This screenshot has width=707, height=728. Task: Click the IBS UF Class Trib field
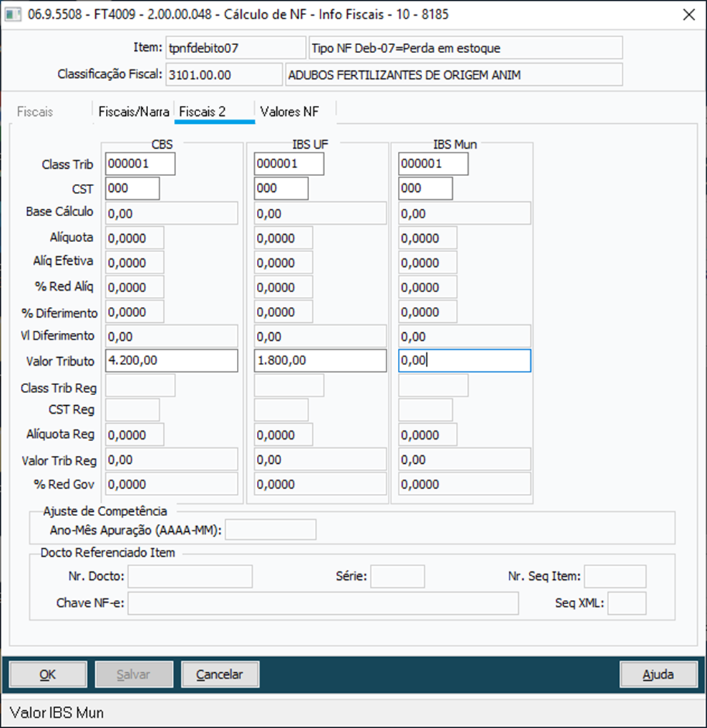pos(289,164)
